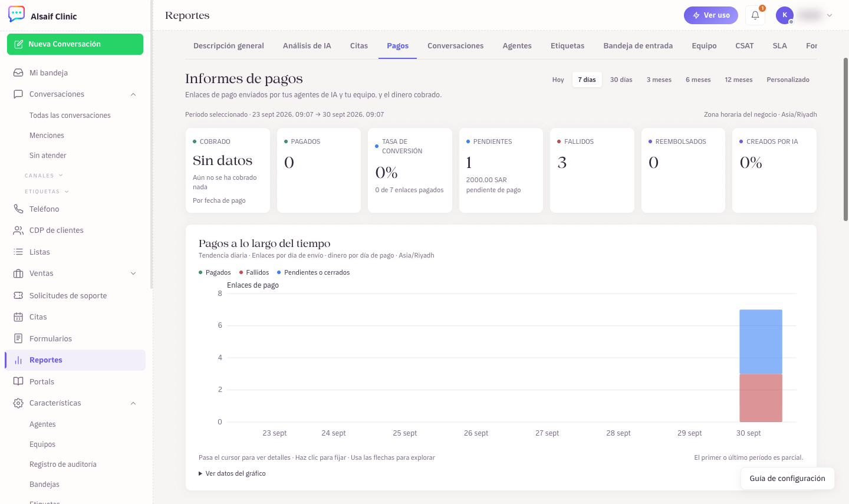The height and width of the screenshot is (504, 849).
Task: Click the pencil icon in Nueva Conversación
Action: 19,44
